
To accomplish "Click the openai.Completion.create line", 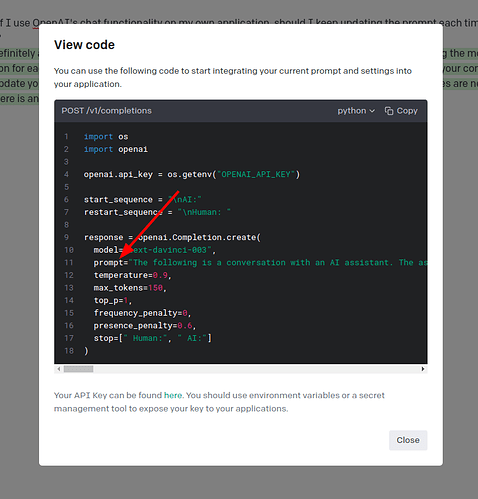I will pyautogui.click(x=172, y=237).
